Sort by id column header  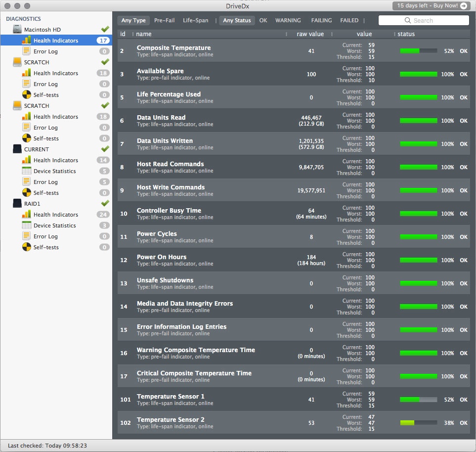(x=123, y=34)
